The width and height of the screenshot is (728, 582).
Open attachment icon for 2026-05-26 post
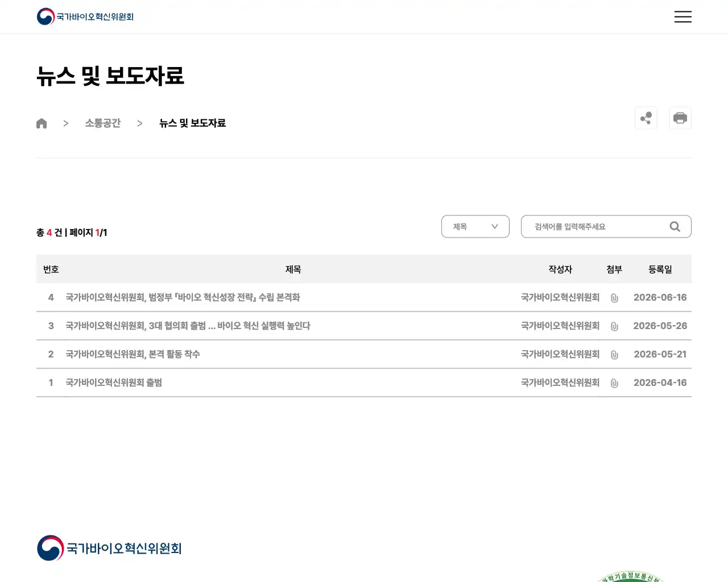click(x=614, y=326)
